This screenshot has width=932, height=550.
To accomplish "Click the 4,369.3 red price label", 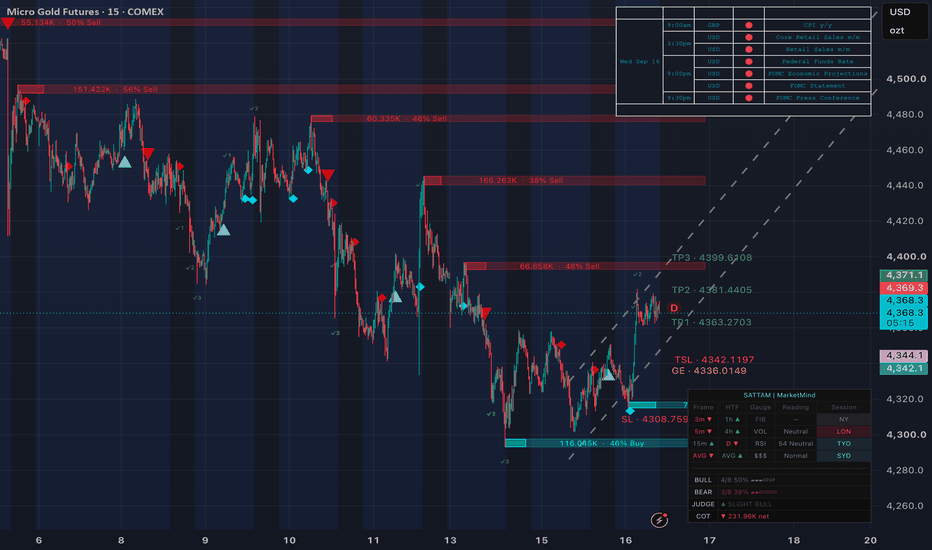I will coord(903,288).
